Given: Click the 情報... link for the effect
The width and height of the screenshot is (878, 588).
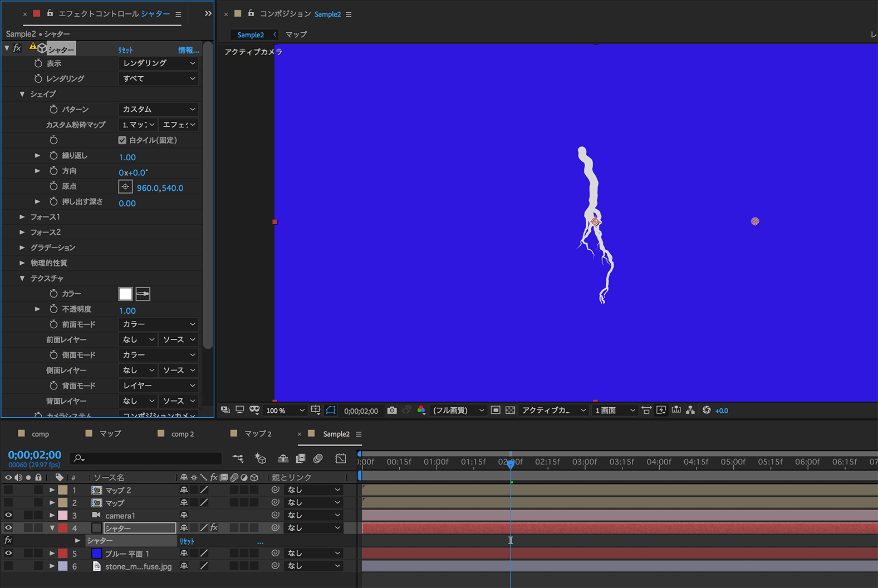Looking at the screenshot, I should coord(188,50).
